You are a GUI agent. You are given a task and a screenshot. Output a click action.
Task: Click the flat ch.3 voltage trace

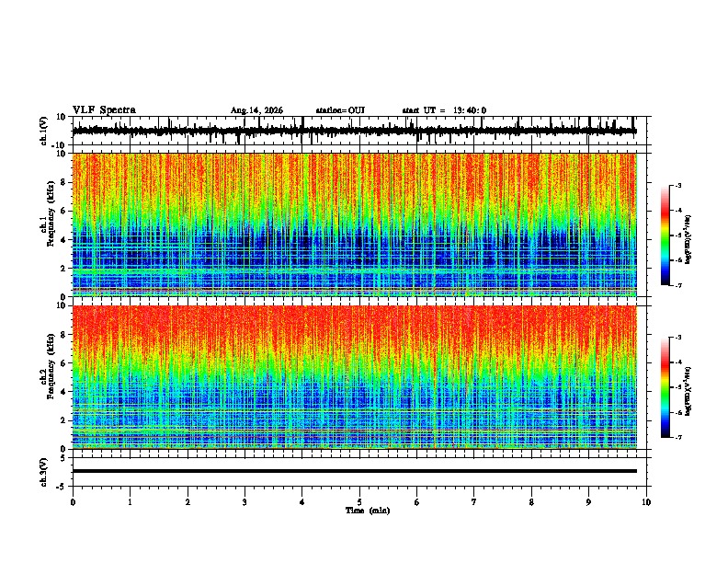(x=355, y=471)
